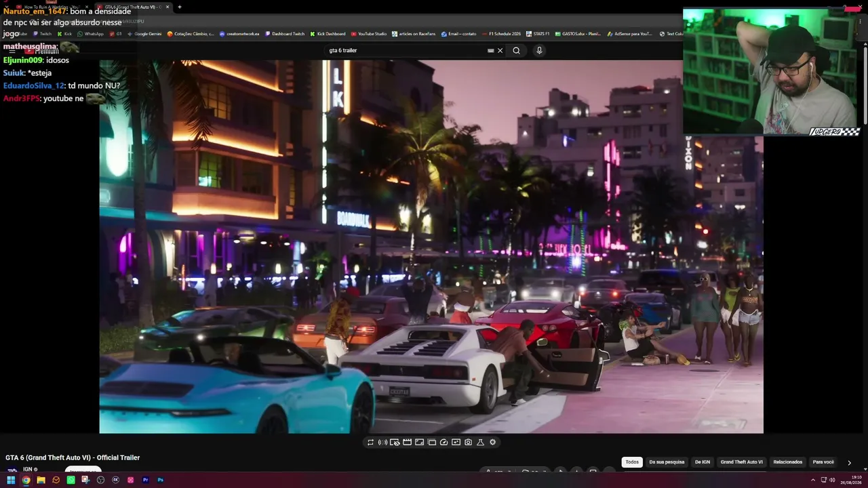Open the Windows Start menu
This screenshot has height=488, width=868.
point(11,480)
